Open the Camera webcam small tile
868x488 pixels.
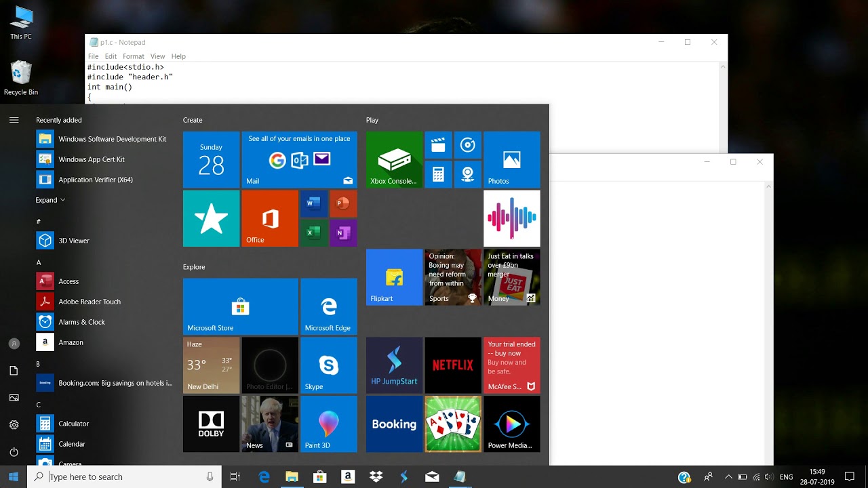(468, 174)
